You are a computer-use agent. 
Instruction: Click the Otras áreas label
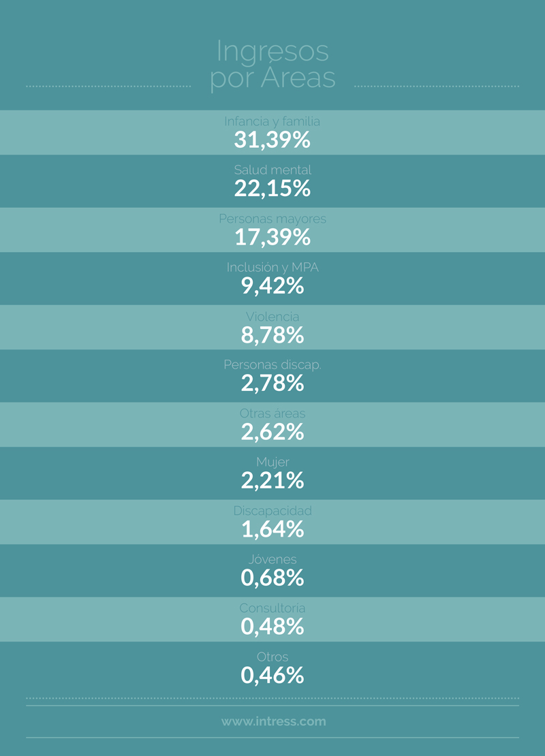pyautogui.click(x=272, y=413)
